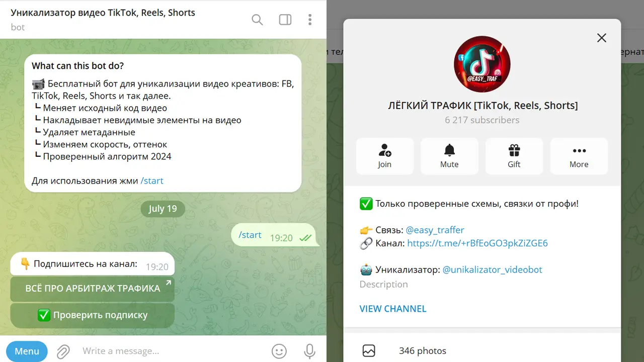644x362 pixels.
Task: Open the More options in channel info
Action: point(579,156)
